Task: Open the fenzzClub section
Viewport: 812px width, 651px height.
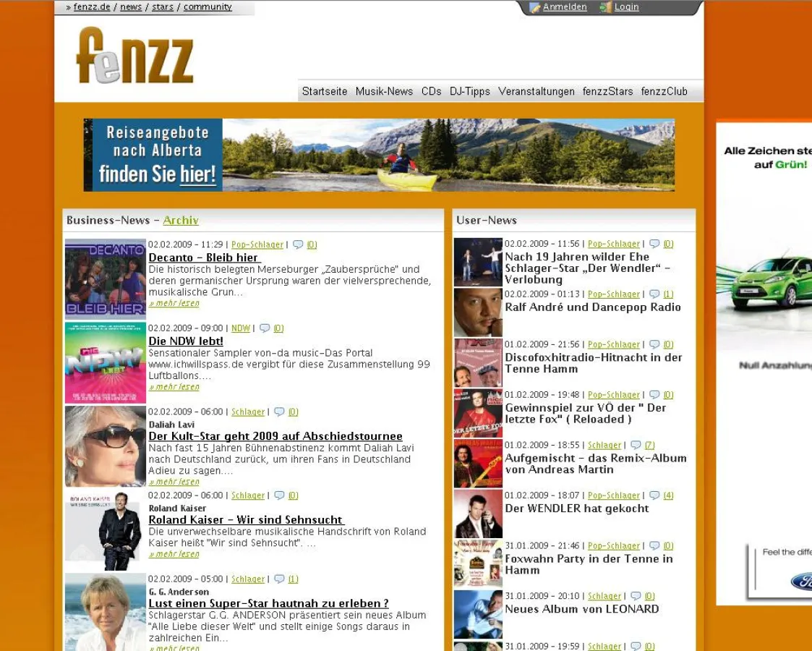Action: point(664,91)
